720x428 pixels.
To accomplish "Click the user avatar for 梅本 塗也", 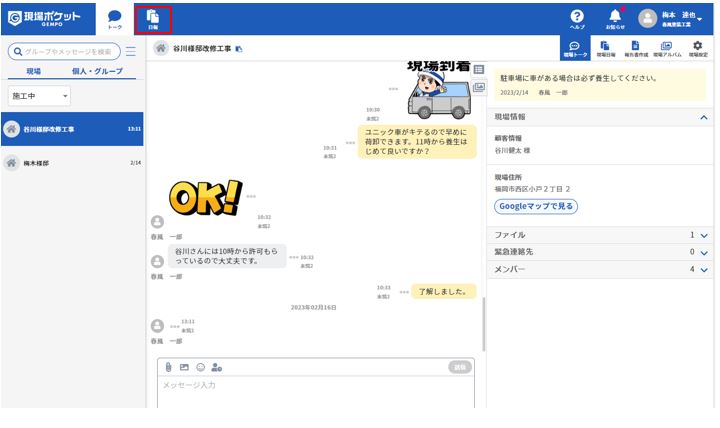I will [647, 18].
